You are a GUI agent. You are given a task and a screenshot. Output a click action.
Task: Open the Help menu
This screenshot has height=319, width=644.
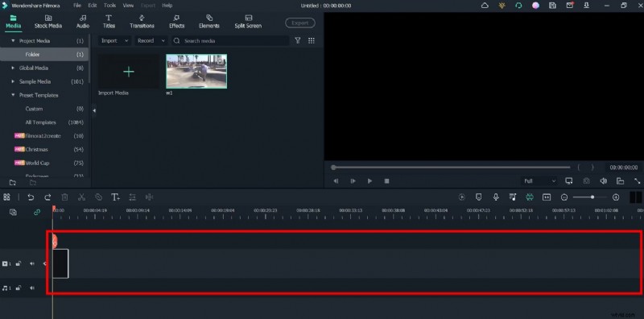click(x=167, y=6)
